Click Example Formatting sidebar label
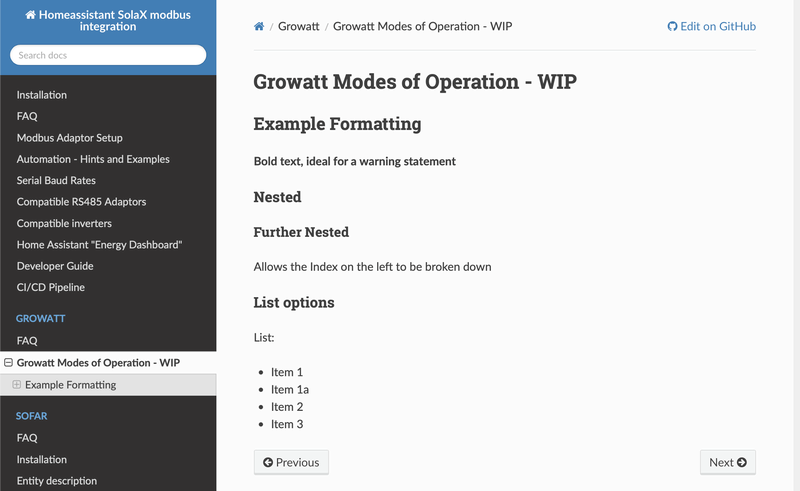Image resolution: width=800 pixels, height=491 pixels. [70, 384]
